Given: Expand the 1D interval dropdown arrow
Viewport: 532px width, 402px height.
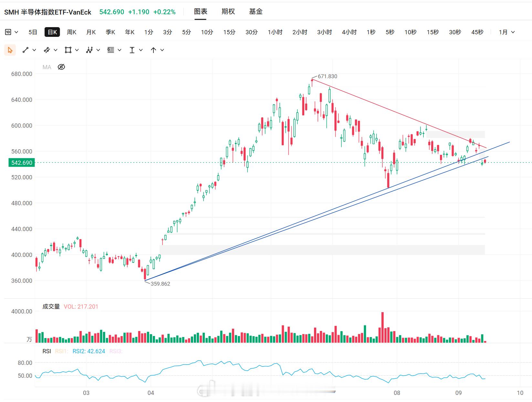Looking at the screenshot, I should pyautogui.click(x=16, y=32).
